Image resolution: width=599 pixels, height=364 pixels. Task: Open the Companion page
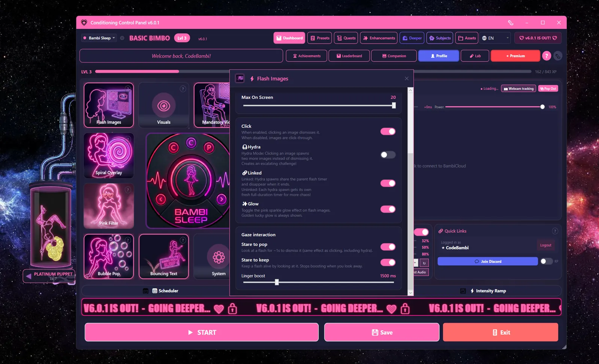point(394,56)
